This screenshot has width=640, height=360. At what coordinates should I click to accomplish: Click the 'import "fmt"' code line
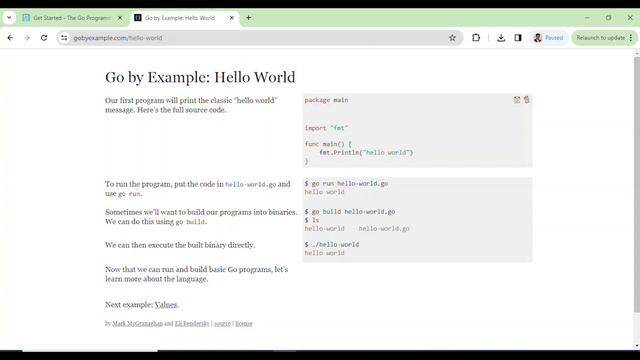[x=327, y=128]
